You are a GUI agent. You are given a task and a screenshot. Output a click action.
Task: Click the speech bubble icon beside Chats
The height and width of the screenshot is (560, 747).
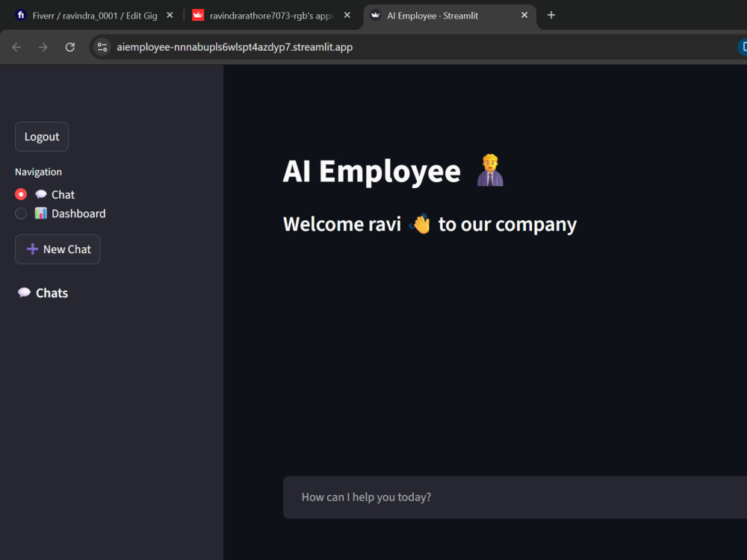(x=25, y=293)
